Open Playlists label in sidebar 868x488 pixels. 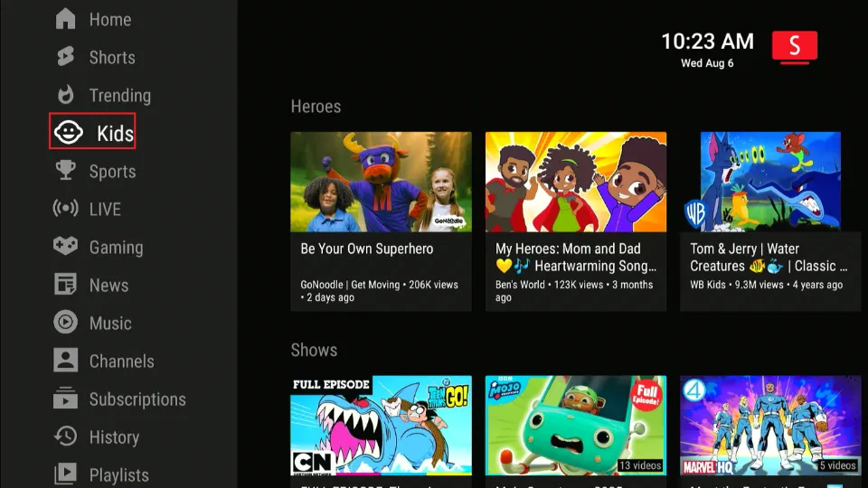tap(119, 475)
